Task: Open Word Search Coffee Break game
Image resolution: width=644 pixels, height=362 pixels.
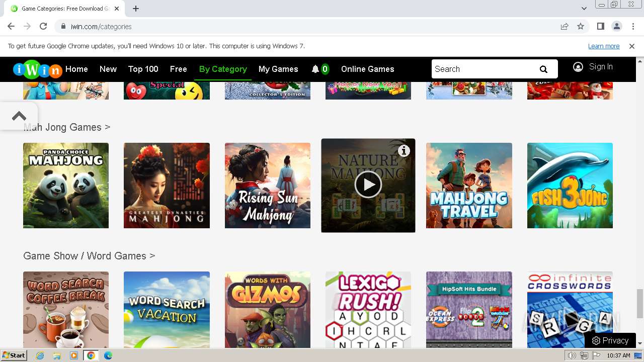Action: [66, 310]
